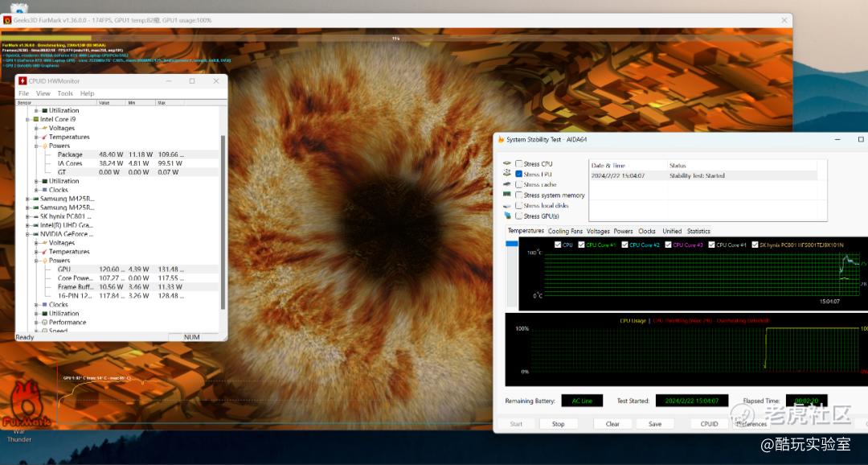Collapse the NVIDIA GeForce tree node

27,234
